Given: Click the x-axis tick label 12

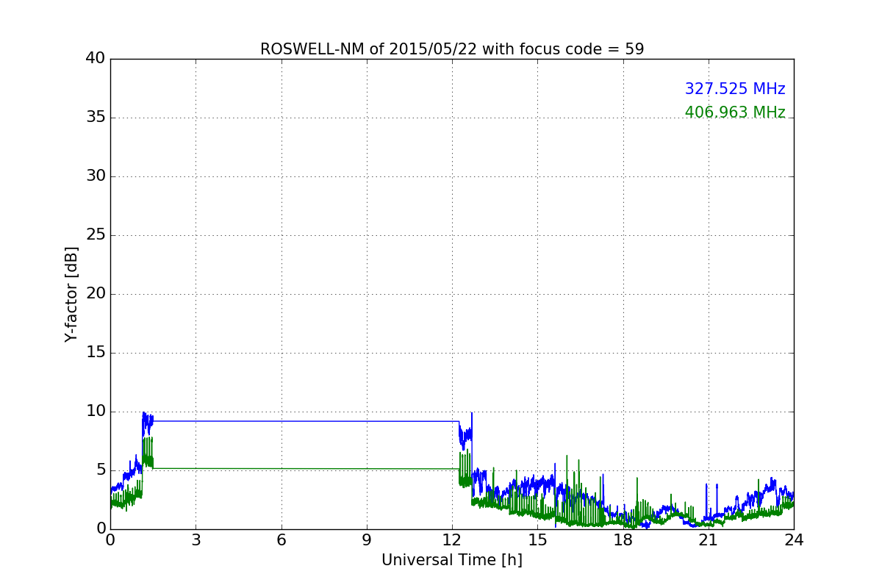Looking at the screenshot, I should pos(452,539).
